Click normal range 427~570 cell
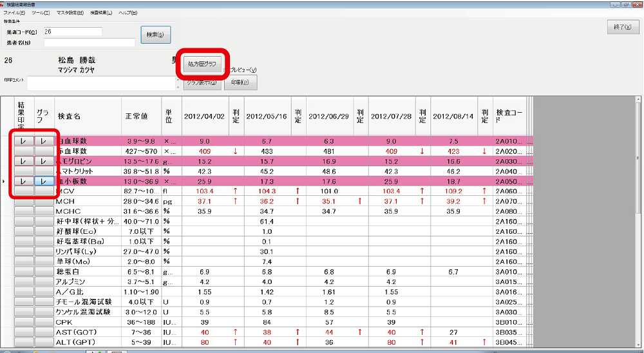 [141, 151]
